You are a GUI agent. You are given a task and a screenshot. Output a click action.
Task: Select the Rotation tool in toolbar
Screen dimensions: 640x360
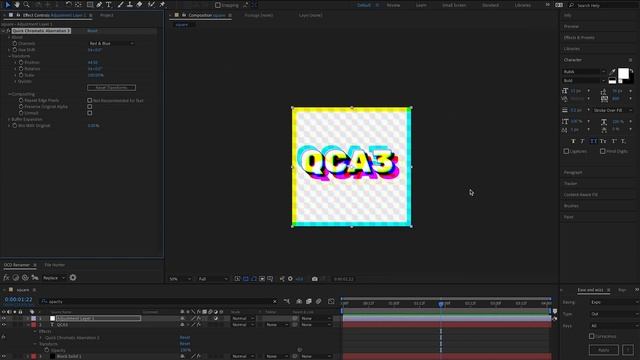coord(69,4)
